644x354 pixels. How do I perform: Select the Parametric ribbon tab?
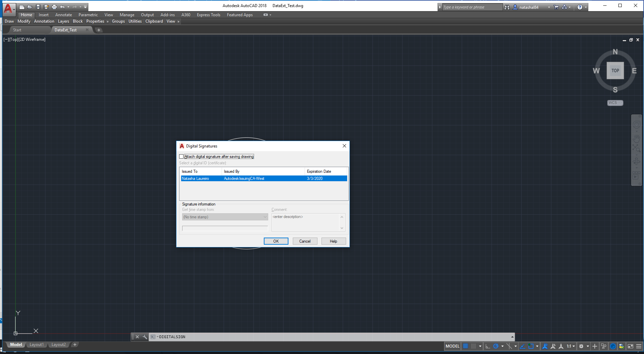point(88,15)
